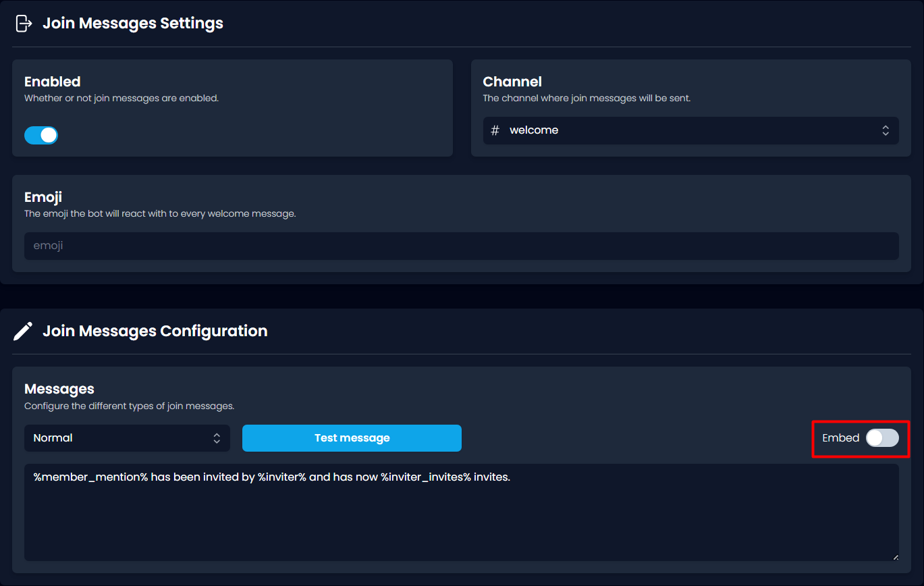Select the Join Messages Settings header

[133, 22]
